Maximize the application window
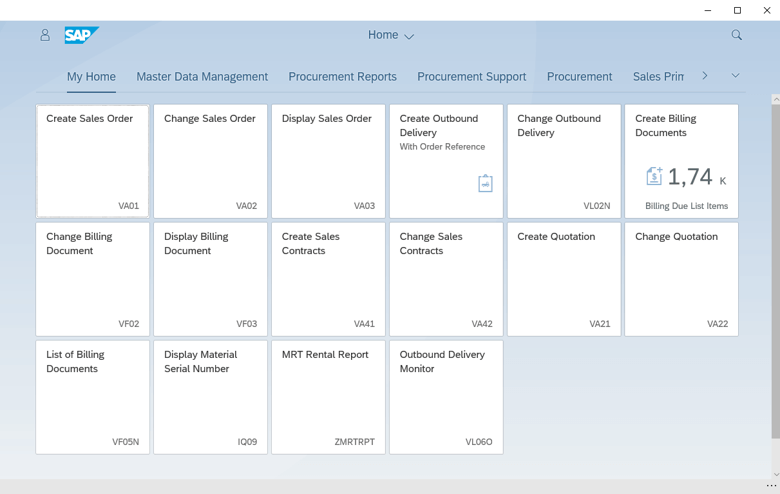This screenshot has width=780, height=494. pos(737,10)
